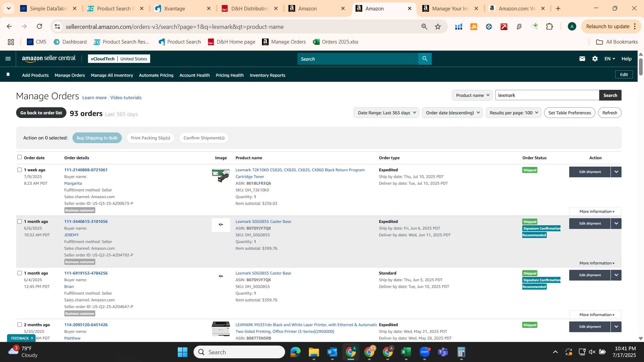Screen dimensions: 644x362
Task: Focus the lexmark search query field
Action: pos(547,95)
